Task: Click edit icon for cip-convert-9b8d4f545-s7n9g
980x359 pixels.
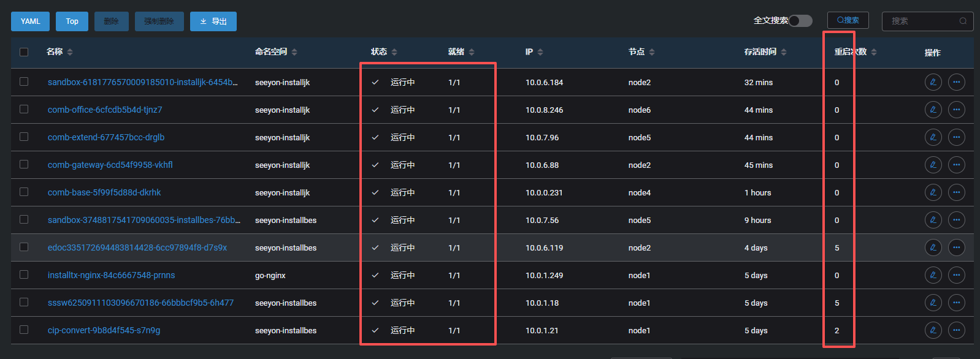Action: (x=933, y=330)
